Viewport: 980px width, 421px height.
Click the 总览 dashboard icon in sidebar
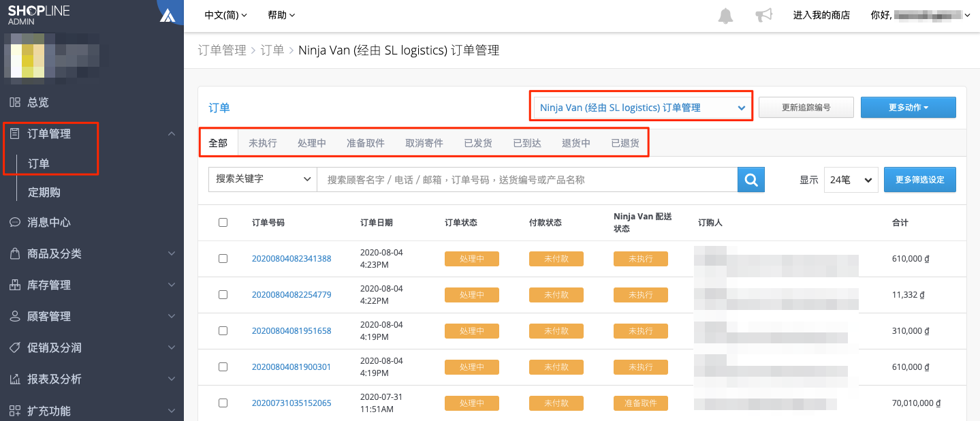(15, 102)
